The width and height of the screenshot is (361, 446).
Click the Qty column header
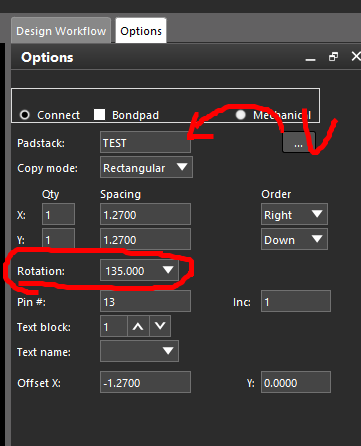pos(50,194)
